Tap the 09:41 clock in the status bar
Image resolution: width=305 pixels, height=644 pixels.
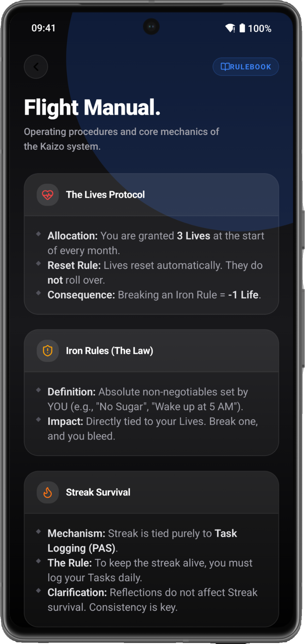point(44,28)
